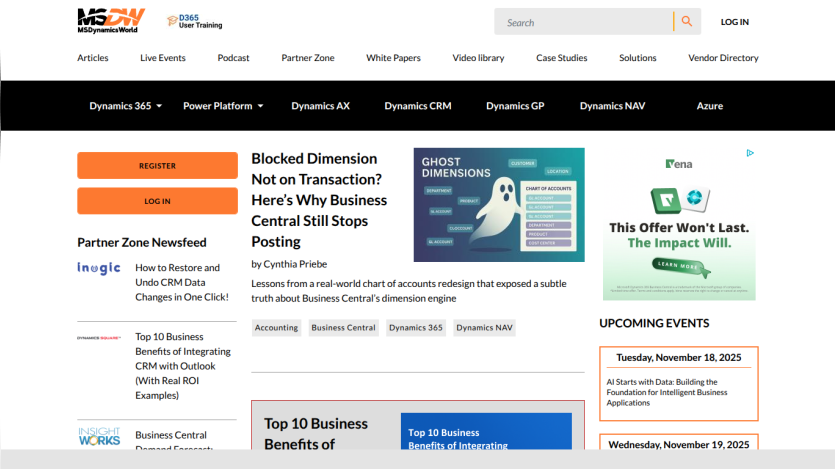Click the Dynamics Square logo
Viewport: 835px width, 469px height.
[99, 338]
